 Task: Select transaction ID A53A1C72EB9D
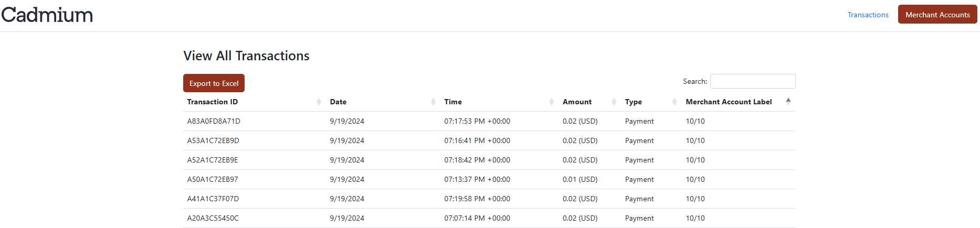pos(213,140)
